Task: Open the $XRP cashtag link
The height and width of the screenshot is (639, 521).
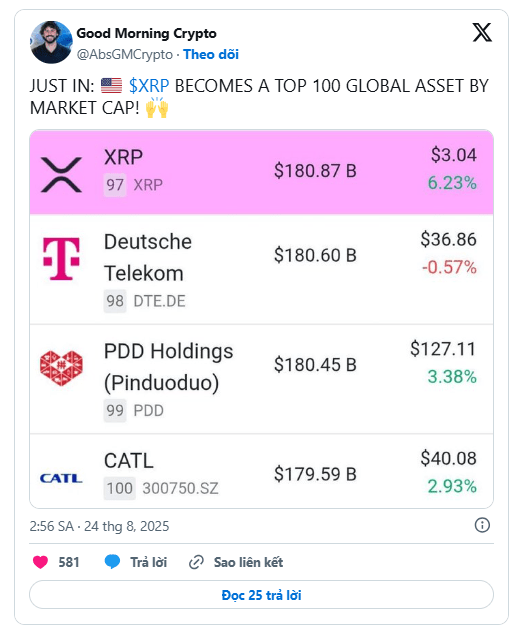Action: tap(149, 86)
